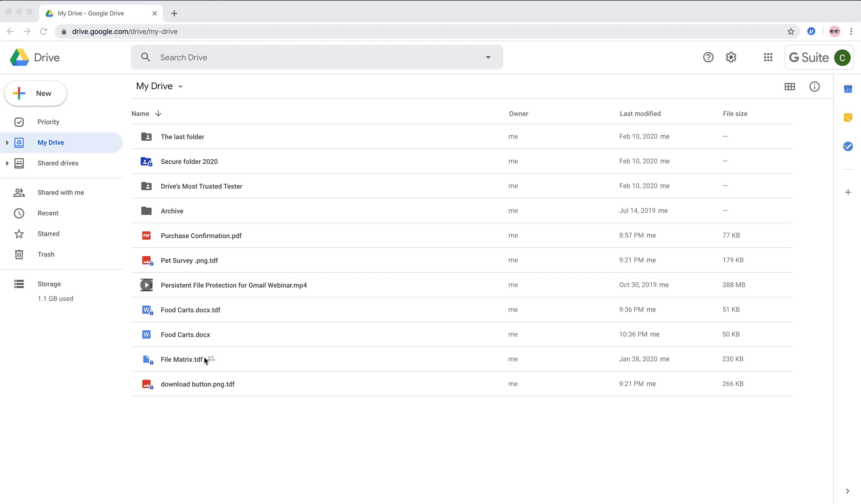This screenshot has width=861, height=504.
Task: Click the shared people icon next to File Matrix.tdf
Action: point(211,358)
